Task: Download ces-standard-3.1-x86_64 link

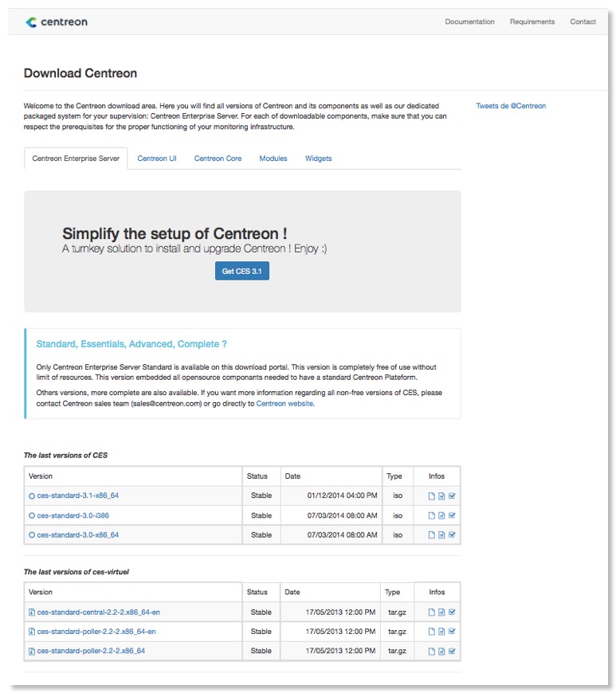Action: click(x=78, y=496)
